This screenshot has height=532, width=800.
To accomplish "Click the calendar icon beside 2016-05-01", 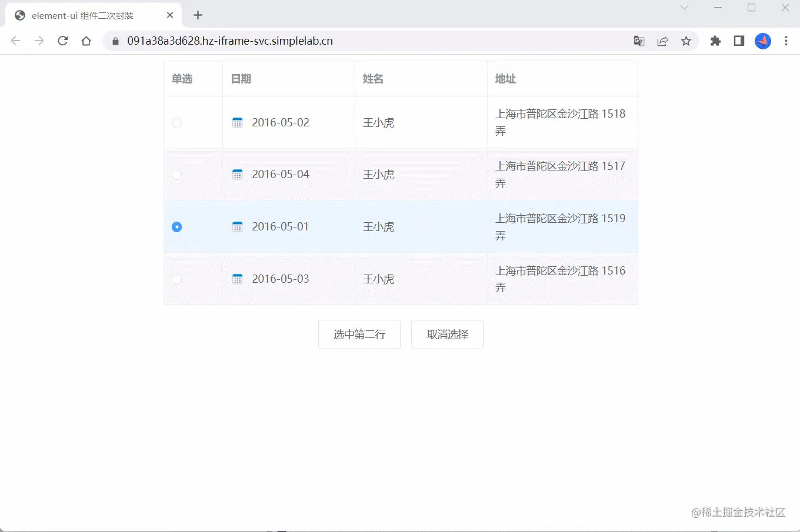I will point(237,226).
